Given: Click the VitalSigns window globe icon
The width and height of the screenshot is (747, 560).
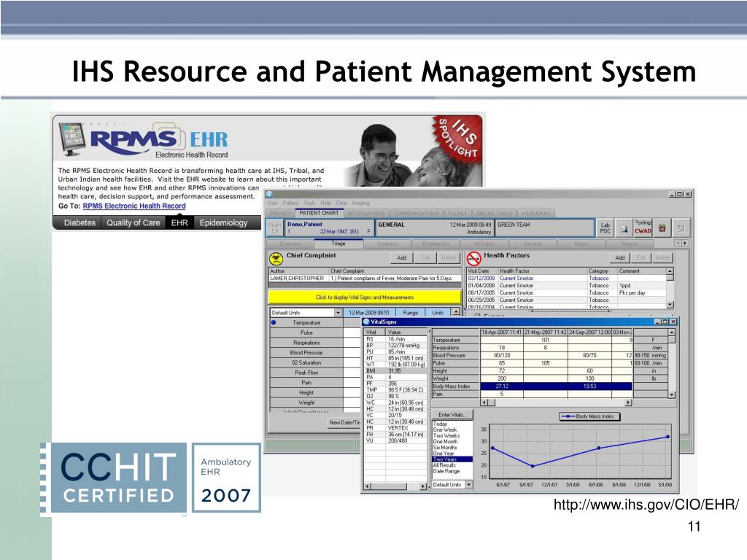Looking at the screenshot, I should click(x=366, y=322).
